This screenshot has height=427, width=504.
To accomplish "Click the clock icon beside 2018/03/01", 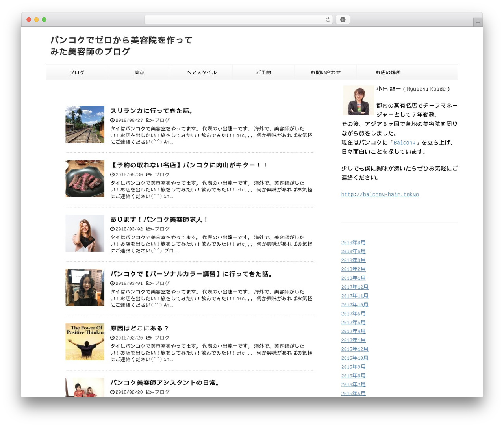I will tap(112, 283).
